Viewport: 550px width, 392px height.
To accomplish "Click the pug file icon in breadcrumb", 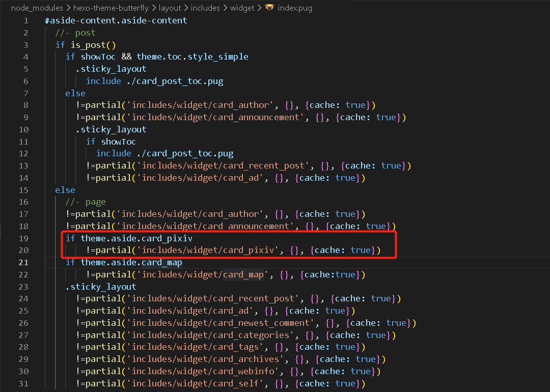I will (269, 8).
